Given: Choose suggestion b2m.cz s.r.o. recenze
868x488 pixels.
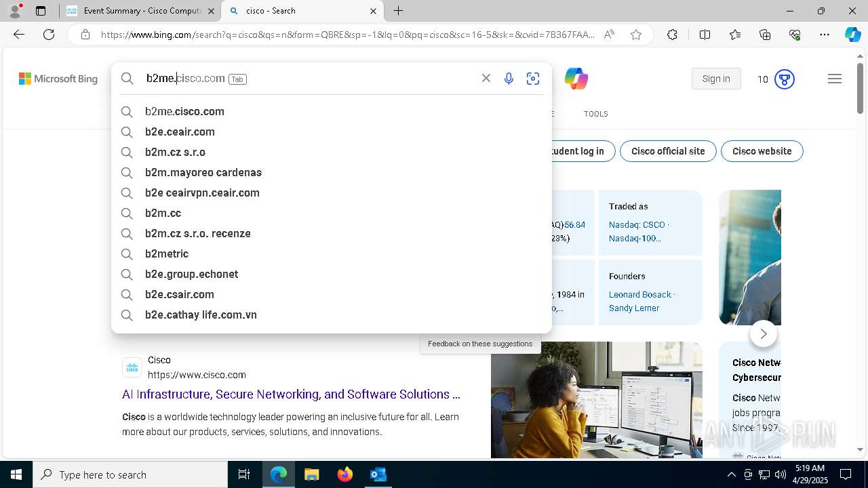Looking at the screenshot, I should click(331, 233).
